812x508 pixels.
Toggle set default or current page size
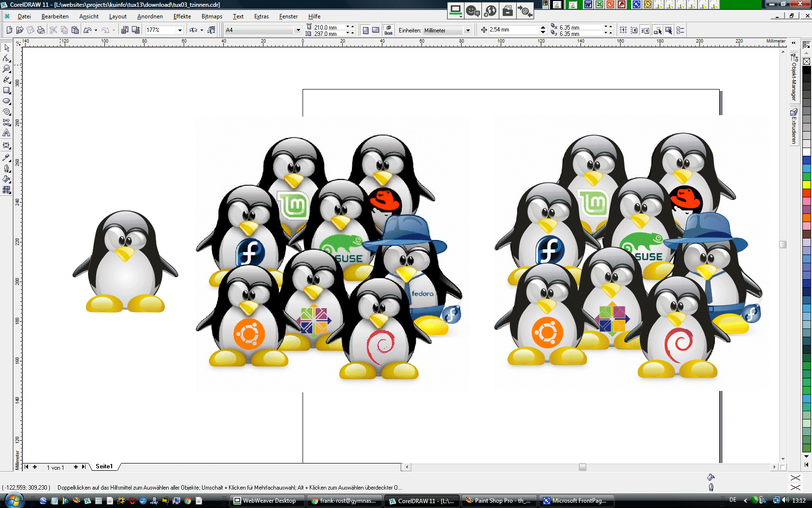pyautogui.click(x=388, y=30)
